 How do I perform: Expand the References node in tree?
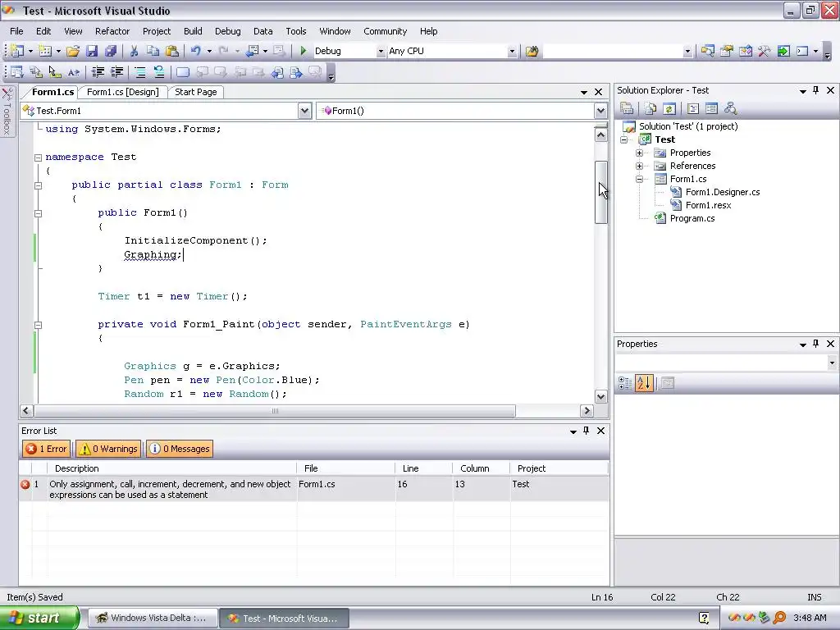tap(639, 166)
